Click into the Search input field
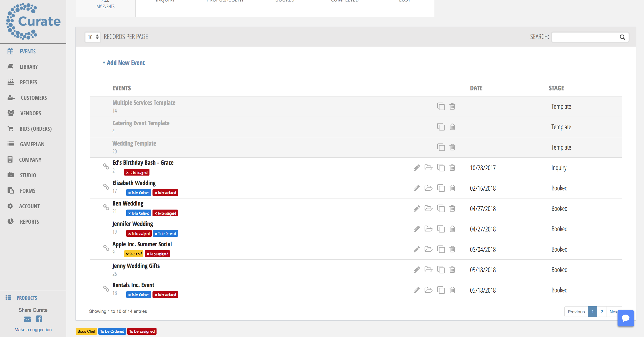This screenshot has height=337, width=644. (585, 37)
